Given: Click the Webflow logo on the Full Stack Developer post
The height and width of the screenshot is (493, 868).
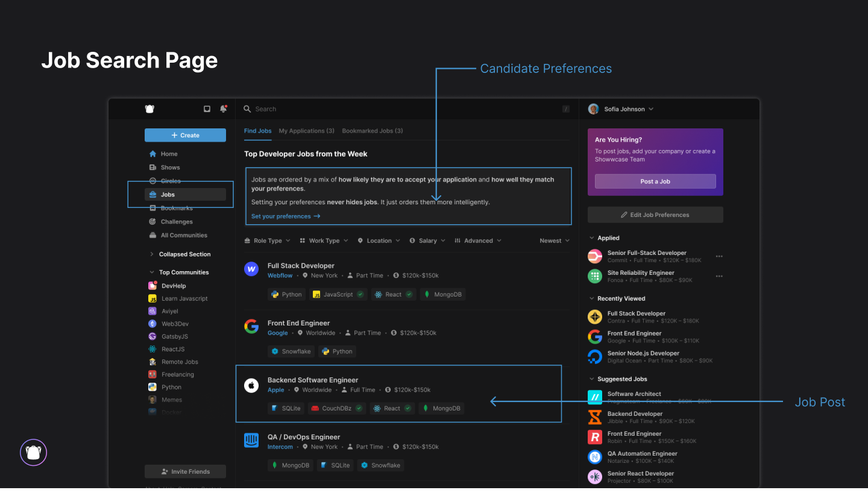Looking at the screenshot, I should pyautogui.click(x=251, y=269).
